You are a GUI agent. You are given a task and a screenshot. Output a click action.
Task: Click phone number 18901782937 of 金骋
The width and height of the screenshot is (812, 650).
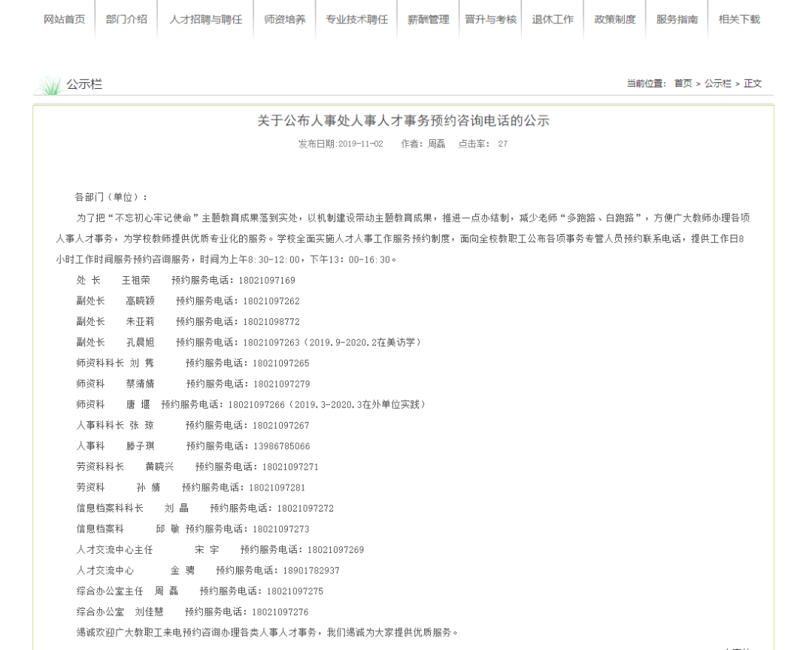point(311,571)
